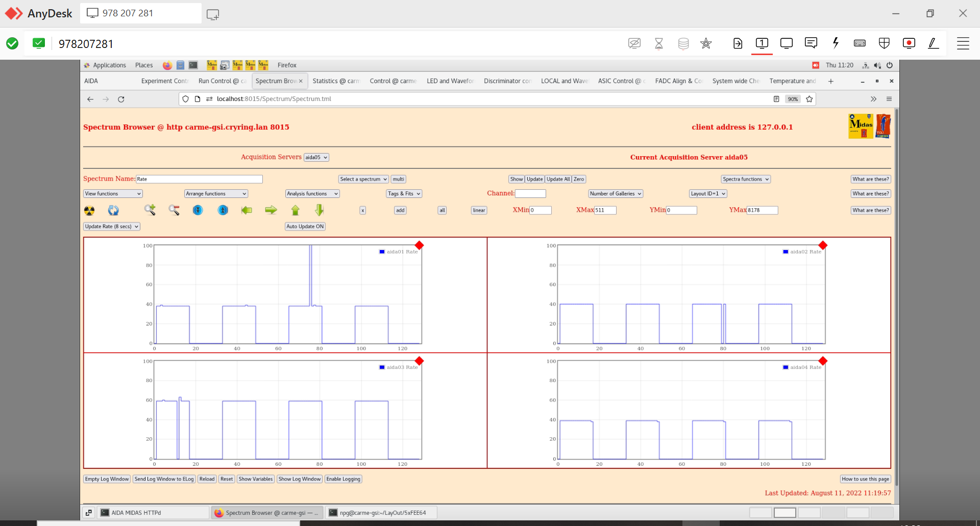
Task: Open the Update Rate dropdown
Action: (x=112, y=227)
